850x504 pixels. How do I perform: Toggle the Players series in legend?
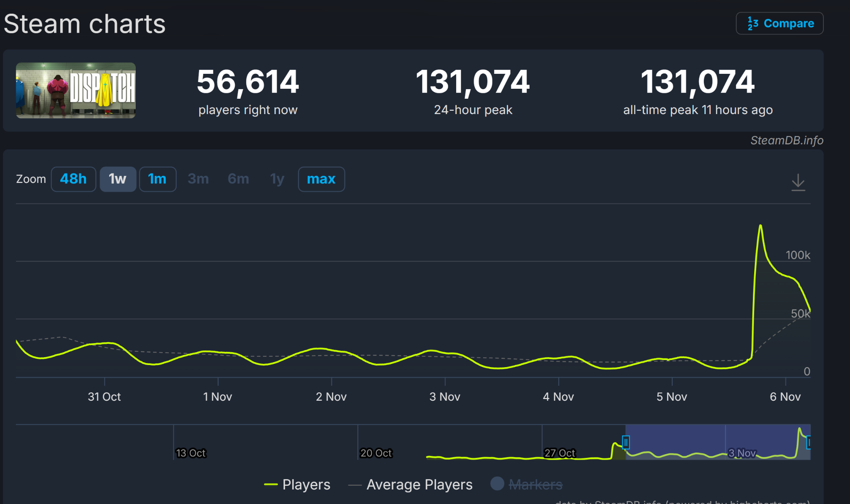(x=298, y=485)
